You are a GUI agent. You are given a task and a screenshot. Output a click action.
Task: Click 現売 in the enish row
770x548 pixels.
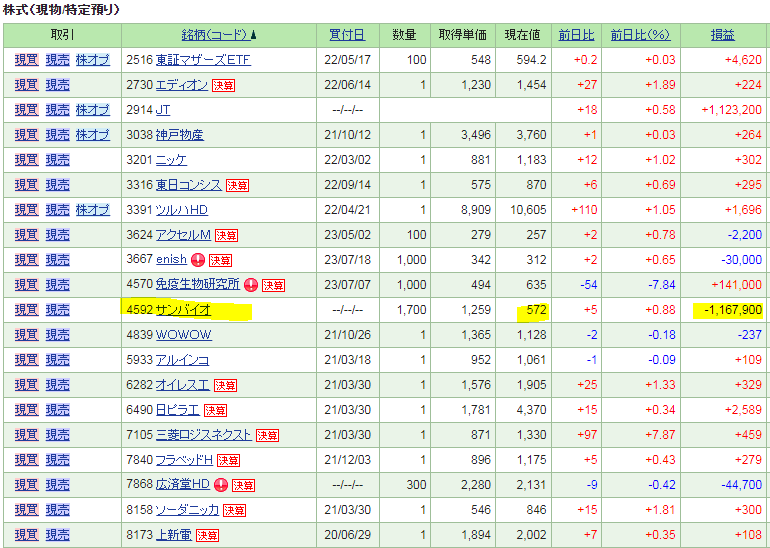click(x=57, y=260)
